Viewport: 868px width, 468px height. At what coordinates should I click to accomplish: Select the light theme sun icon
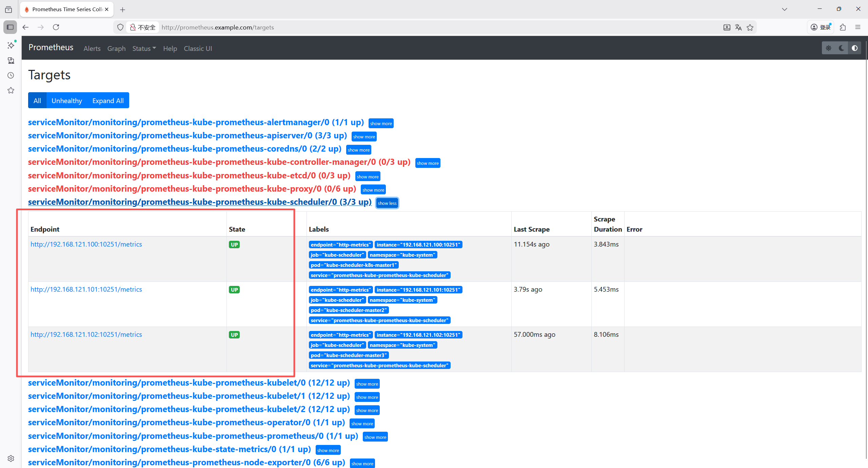click(828, 48)
